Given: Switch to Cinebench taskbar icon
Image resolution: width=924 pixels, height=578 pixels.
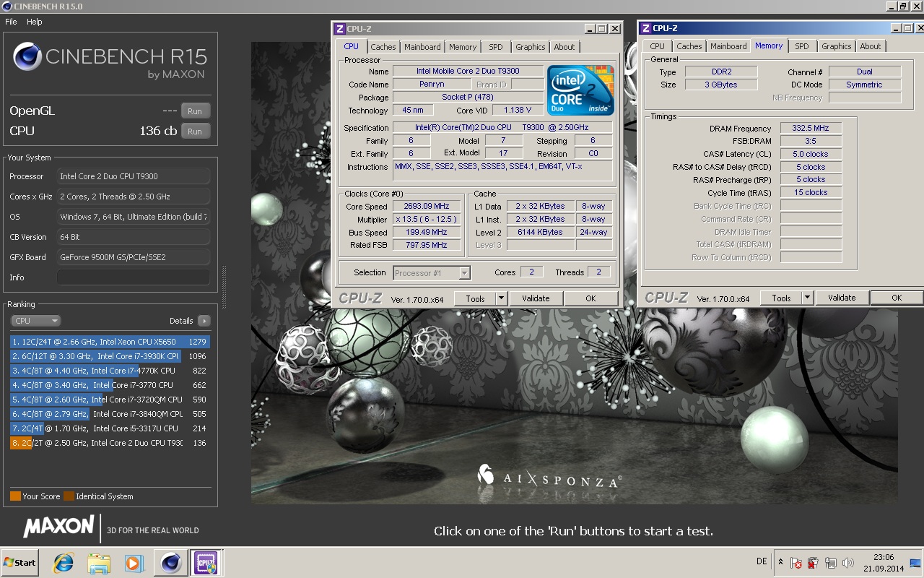Looking at the screenshot, I should pos(171,563).
